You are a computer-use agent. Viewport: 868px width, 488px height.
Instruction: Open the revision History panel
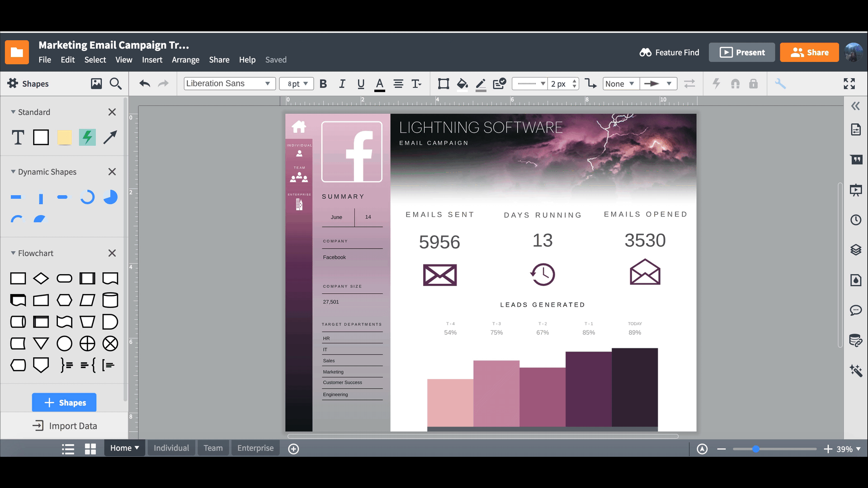[x=856, y=220]
